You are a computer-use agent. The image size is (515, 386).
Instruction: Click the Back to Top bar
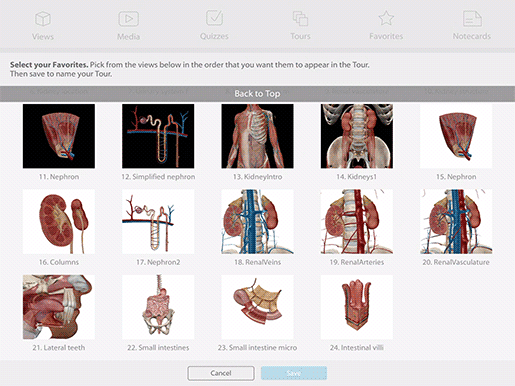tap(257, 94)
